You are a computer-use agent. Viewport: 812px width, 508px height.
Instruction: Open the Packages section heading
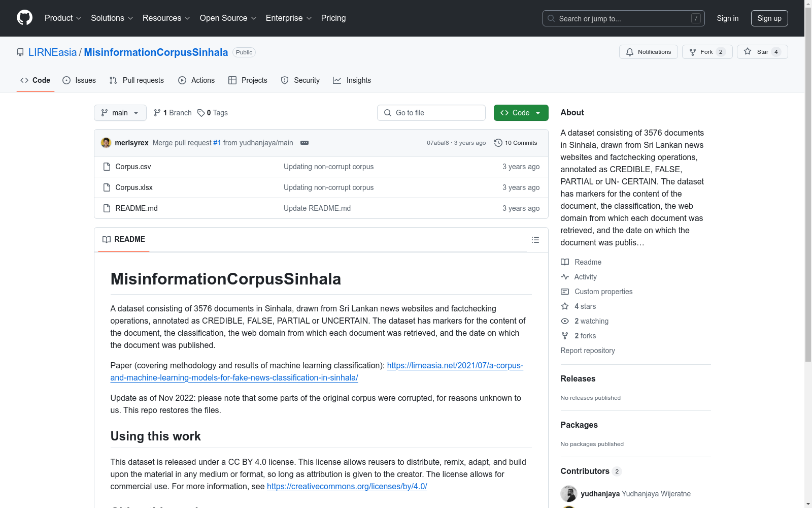[x=579, y=425]
